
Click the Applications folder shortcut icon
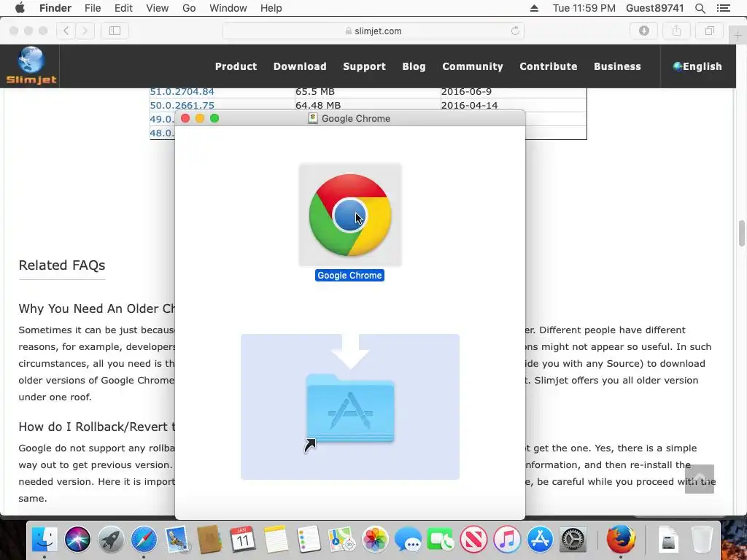click(x=350, y=408)
